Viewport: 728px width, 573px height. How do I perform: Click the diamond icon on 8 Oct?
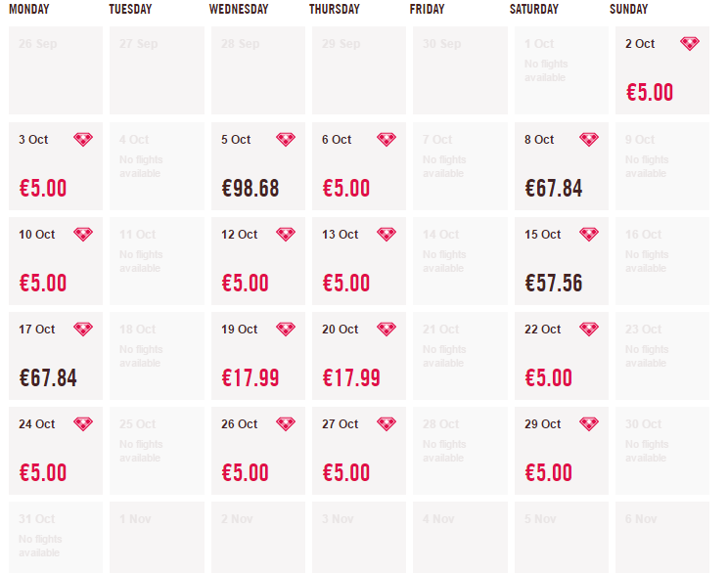click(589, 140)
